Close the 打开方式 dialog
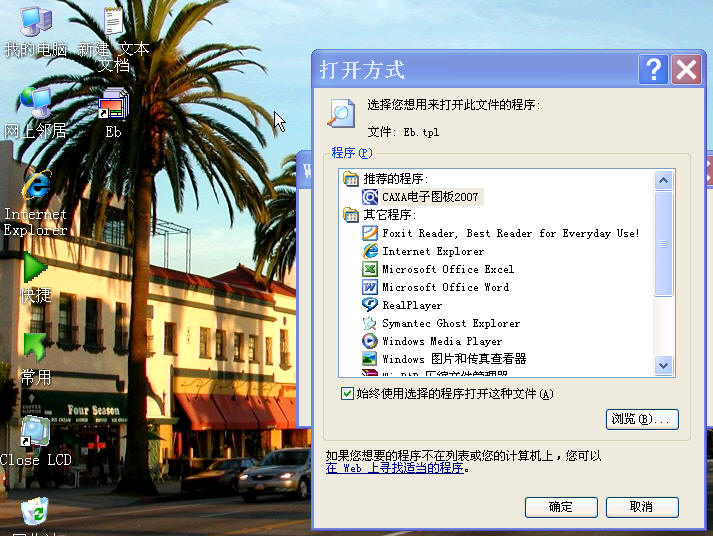713x536 pixels. (x=687, y=70)
